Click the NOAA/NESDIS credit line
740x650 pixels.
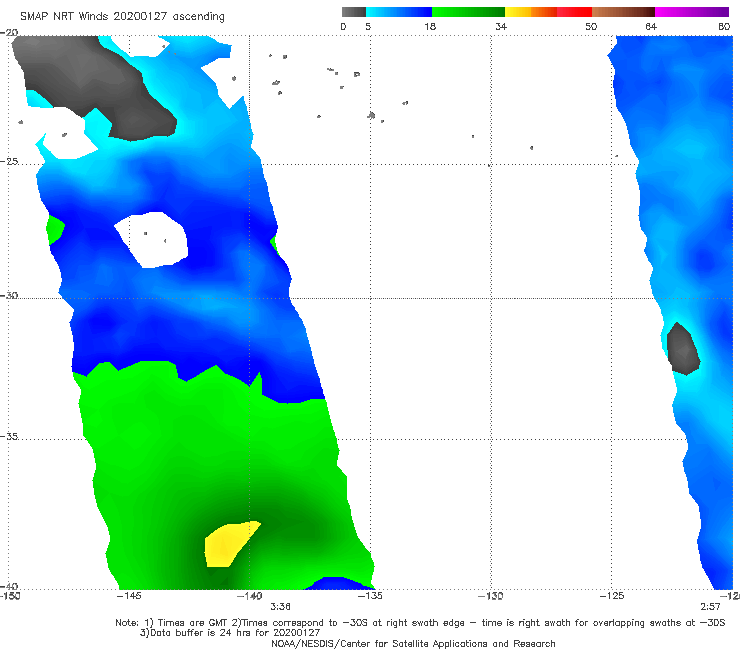[413, 643]
